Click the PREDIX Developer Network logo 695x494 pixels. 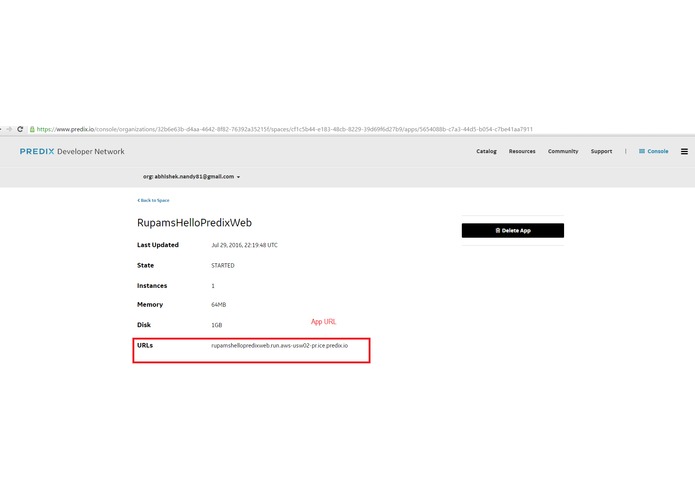(72, 152)
